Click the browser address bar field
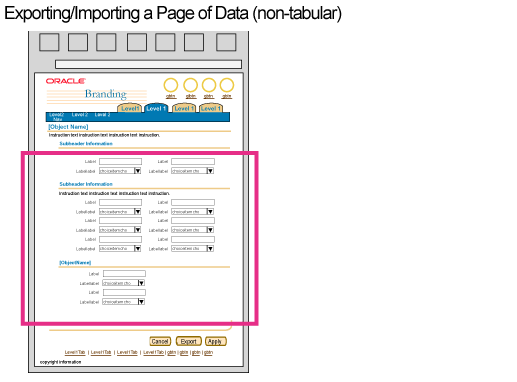This screenshot has width=517, height=382. tap(148, 64)
